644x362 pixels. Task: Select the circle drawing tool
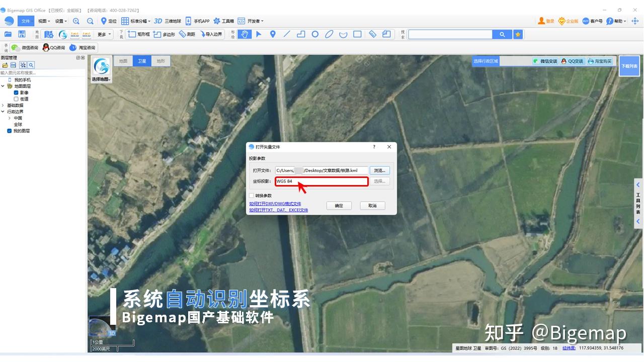click(315, 34)
